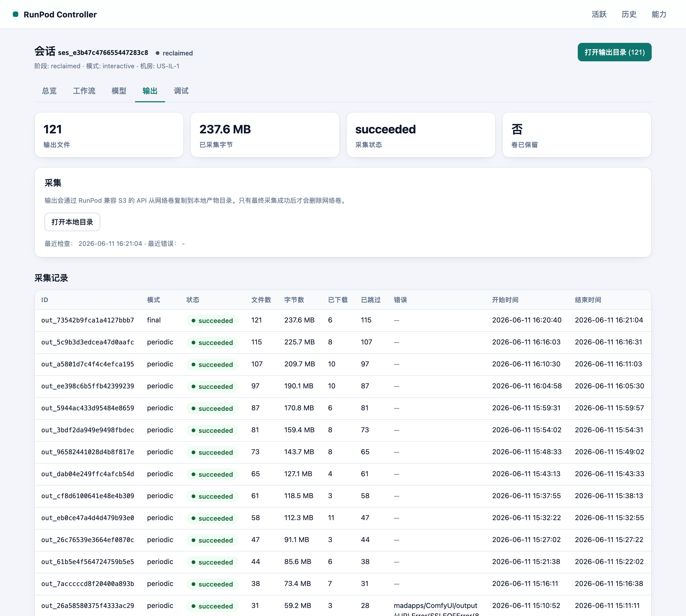This screenshot has height=616, width=686.
Task: Click the reclaimed status dot icon
Action: (x=158, y=53)
